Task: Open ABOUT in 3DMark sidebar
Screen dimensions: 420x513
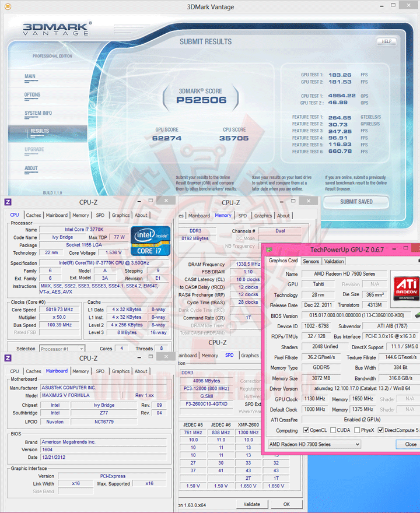Action: click(x=31, y=168)
